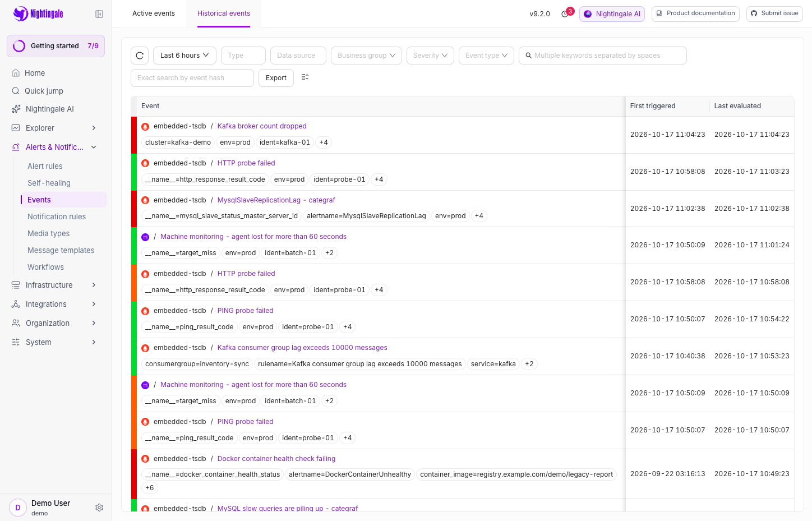Open the Event type dropdown
The image size is (812, 521).
(x=486, y=56)
